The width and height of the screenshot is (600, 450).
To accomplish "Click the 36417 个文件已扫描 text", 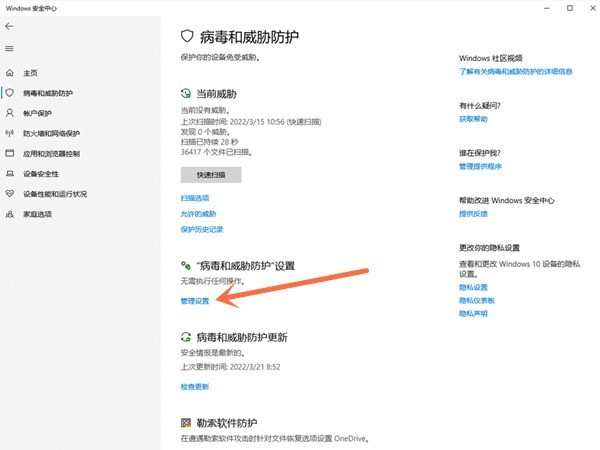I will pyautogui.click(x=216, y=152).
